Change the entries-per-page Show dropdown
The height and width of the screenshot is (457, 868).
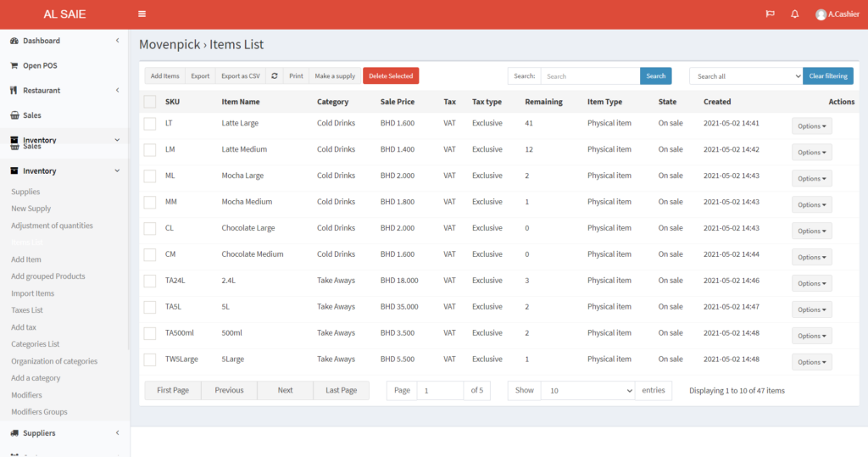click(x=587, y=391)
